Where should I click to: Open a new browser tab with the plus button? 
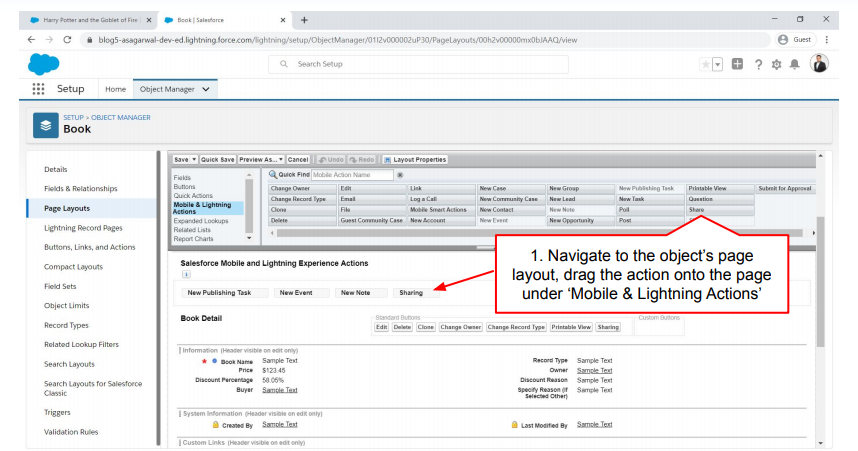pyautogui.click(x=304, y=20)
